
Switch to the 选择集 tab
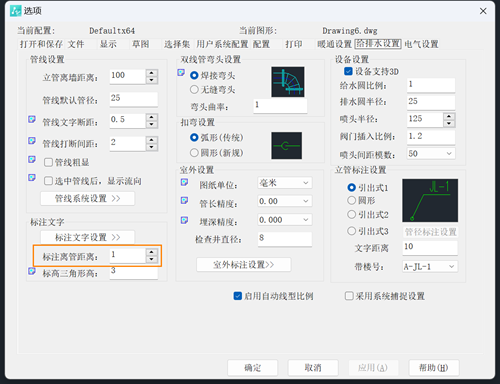[177, 44]
